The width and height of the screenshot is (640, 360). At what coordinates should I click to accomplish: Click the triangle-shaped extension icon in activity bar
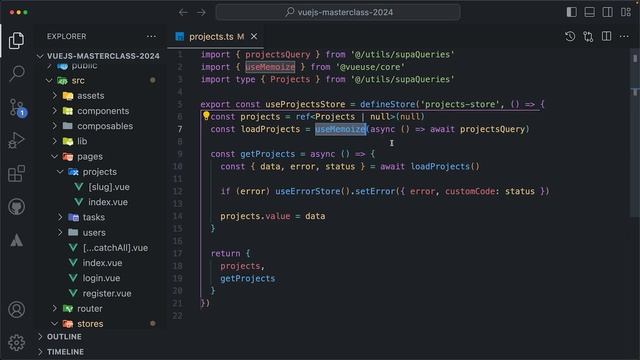(16, 240)
